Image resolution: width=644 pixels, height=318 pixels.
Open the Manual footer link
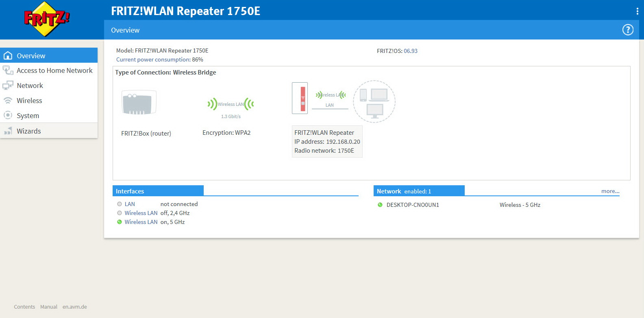tap(49, 307)
